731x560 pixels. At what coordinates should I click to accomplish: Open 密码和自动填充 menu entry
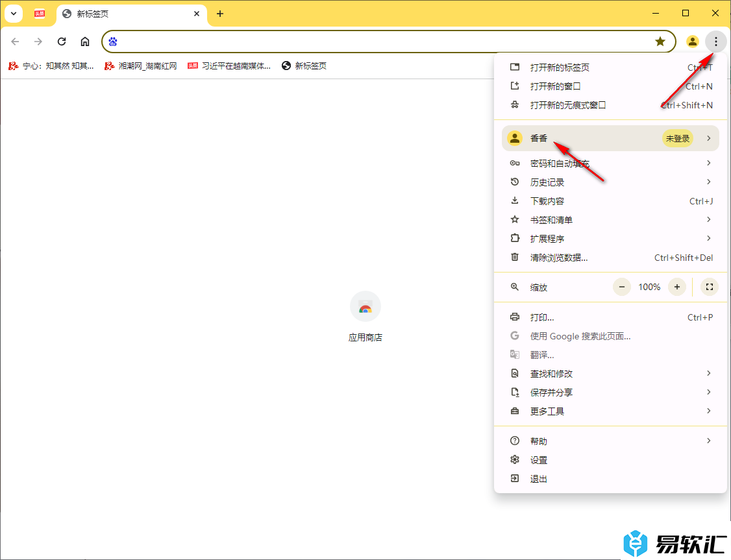[610, 164]
